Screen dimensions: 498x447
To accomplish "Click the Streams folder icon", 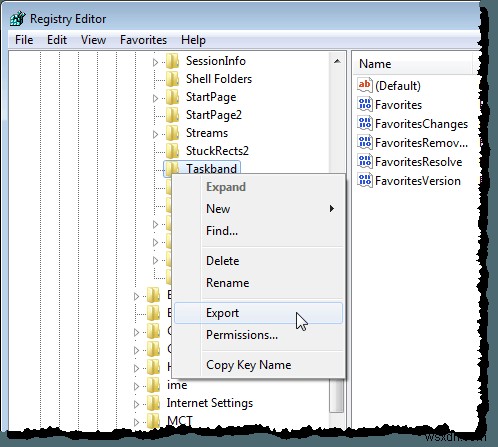I will click(173, 133).
